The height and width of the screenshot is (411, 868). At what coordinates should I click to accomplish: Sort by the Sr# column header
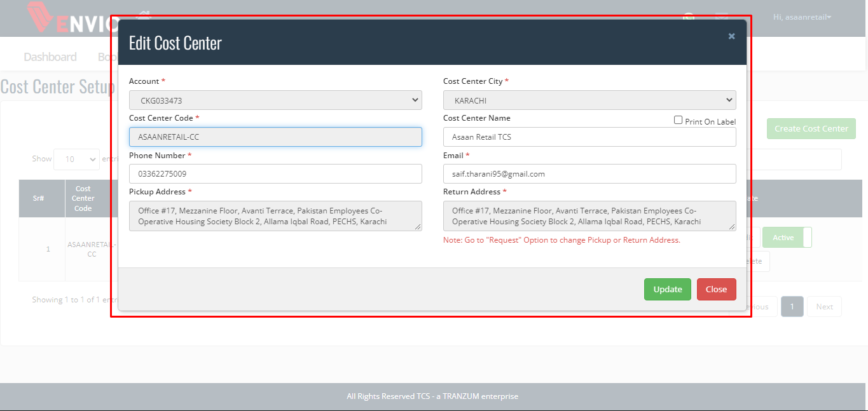42,198
